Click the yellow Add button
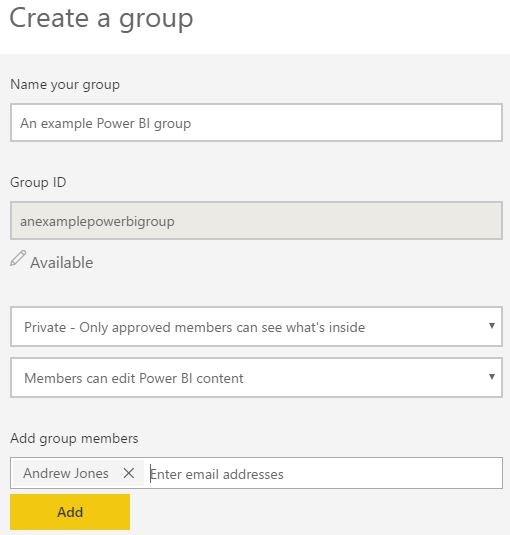 [70, 512]
